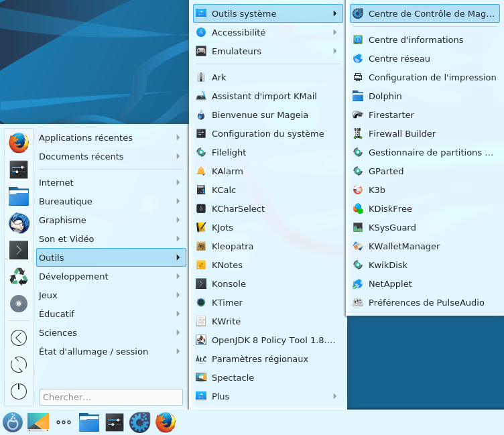Screen dimensions: 504x435
Task: Launch OpenJDK 8 Policy Tool
Action: 268,340
